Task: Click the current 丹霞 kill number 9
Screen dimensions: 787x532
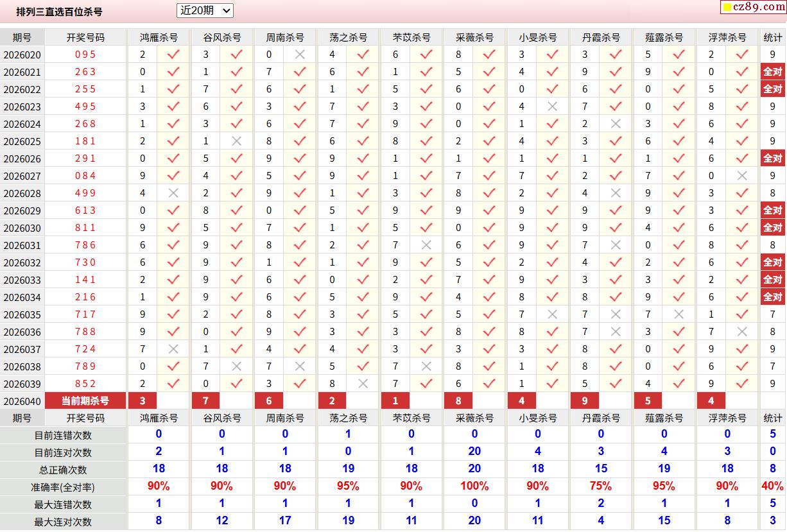Action: point(585,401)
